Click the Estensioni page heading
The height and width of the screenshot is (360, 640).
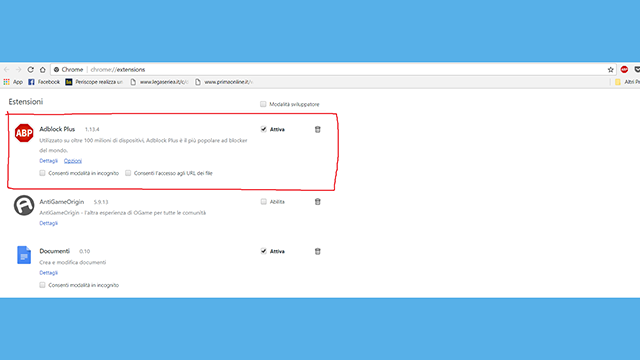click(26, 102)
